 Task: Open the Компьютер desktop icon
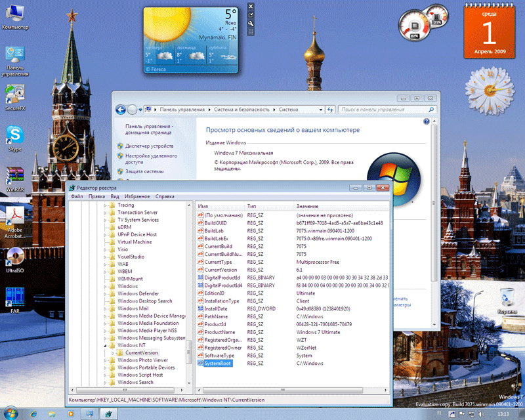14,17
